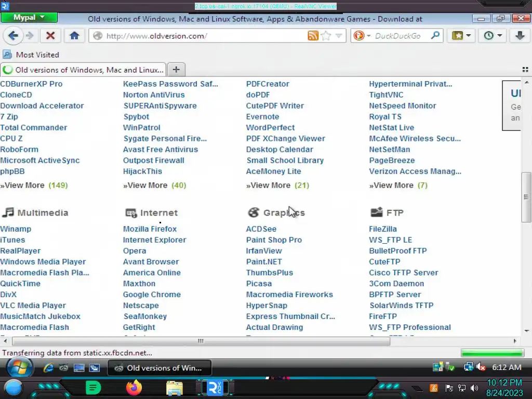Viewport: 532px width, 399px height.
Task: Open the Mypal application menu
Action: coord(29,17)
